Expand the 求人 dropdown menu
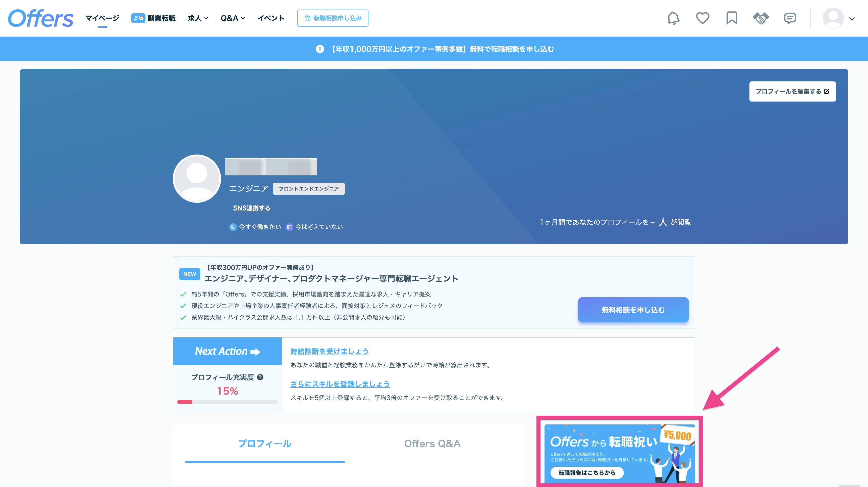Screen dimensions: 868x487 (x=198, y=18)
